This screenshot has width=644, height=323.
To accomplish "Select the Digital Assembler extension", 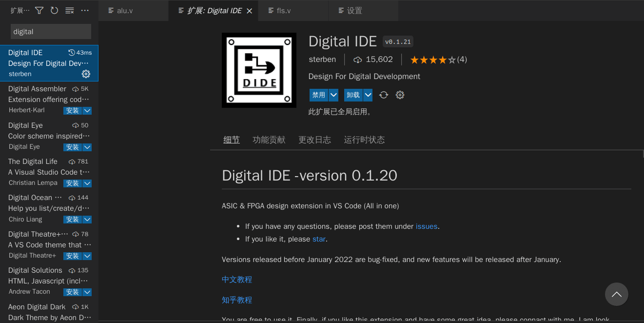I will click(x=49, y=100).
